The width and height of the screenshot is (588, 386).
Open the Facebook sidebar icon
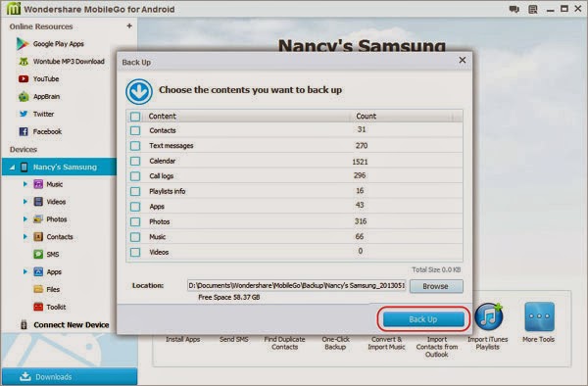24,131
